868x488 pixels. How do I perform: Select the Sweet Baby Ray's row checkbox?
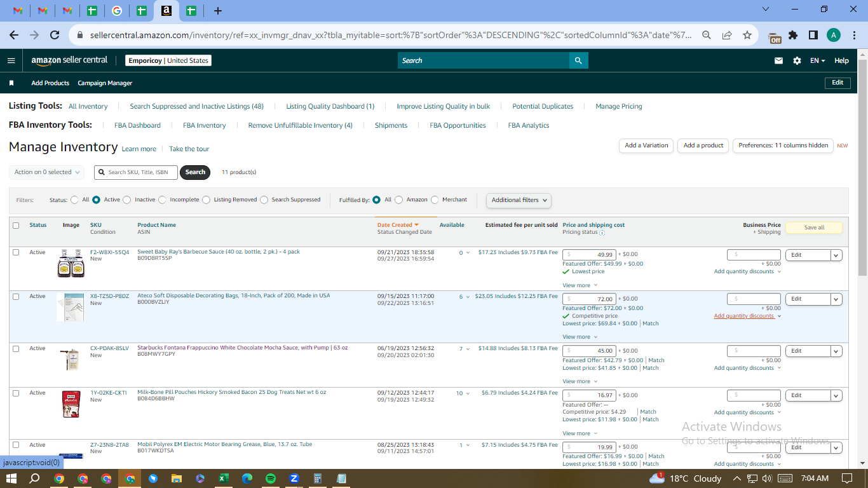pos(16,252)
